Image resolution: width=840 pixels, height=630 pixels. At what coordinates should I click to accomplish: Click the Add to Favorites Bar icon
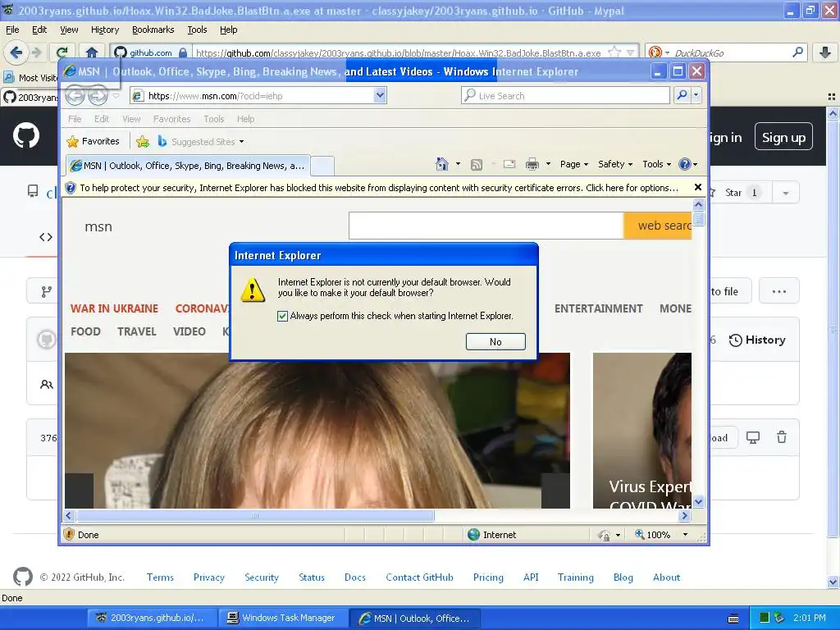143,142
